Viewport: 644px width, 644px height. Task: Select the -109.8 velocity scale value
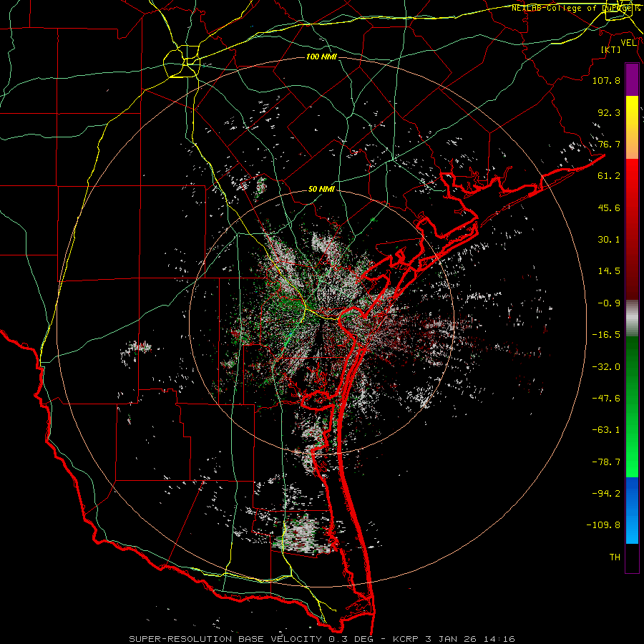[603, 525]
